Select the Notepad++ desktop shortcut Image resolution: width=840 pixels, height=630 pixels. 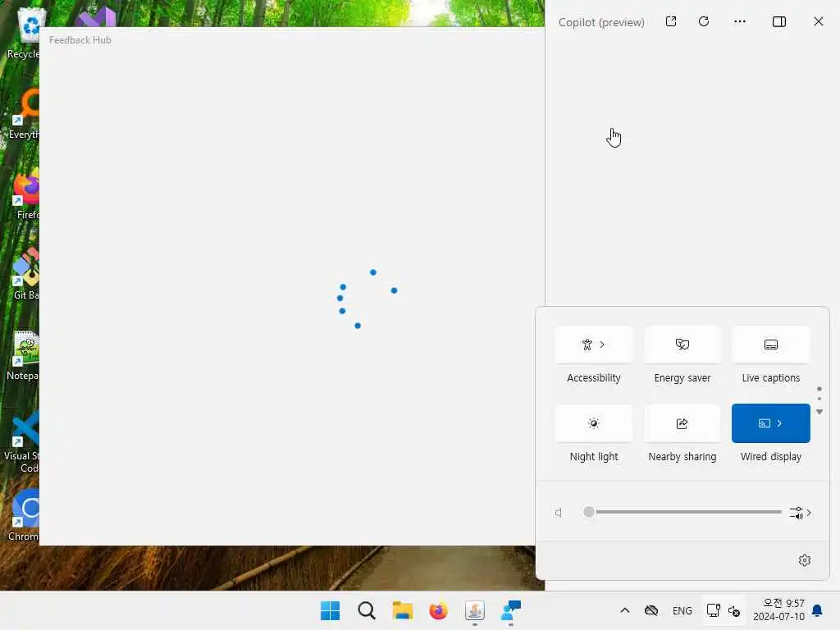click(x=24, y=356)
